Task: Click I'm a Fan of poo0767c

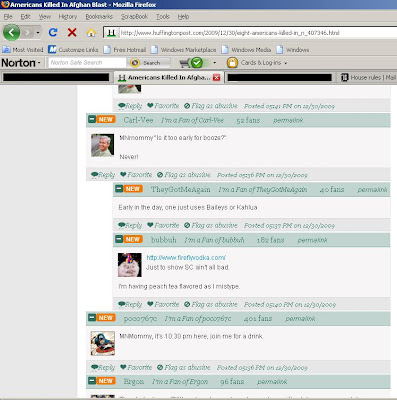Action: [x=198, y=319]
